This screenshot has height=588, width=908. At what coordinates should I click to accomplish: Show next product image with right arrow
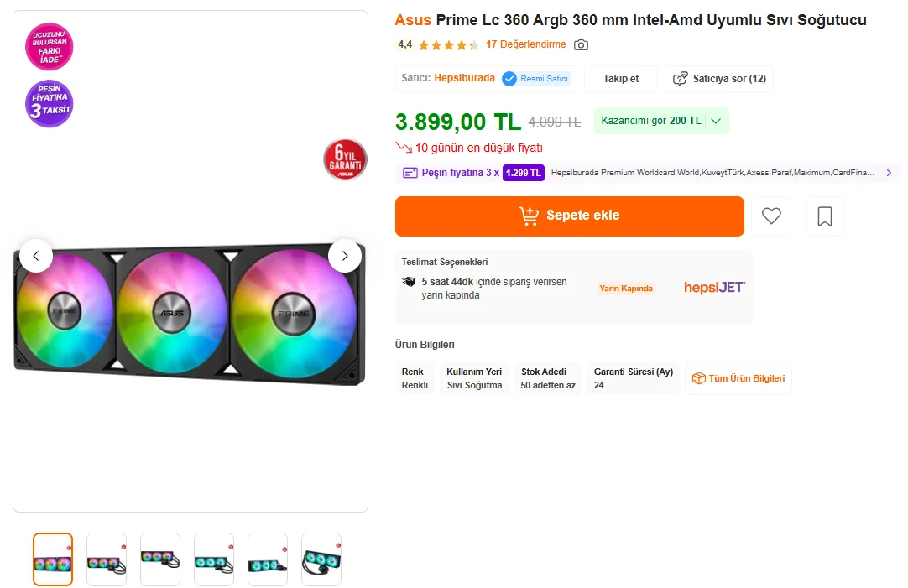pyautogui.click(x=345, y=256)
